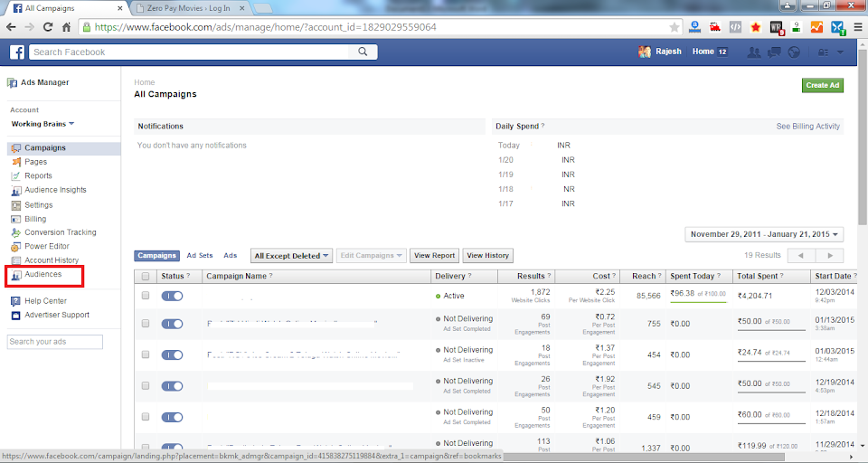Screen dimensions: 868x463
Task: Go to previous results page arrow
Action: coord(801,255)
